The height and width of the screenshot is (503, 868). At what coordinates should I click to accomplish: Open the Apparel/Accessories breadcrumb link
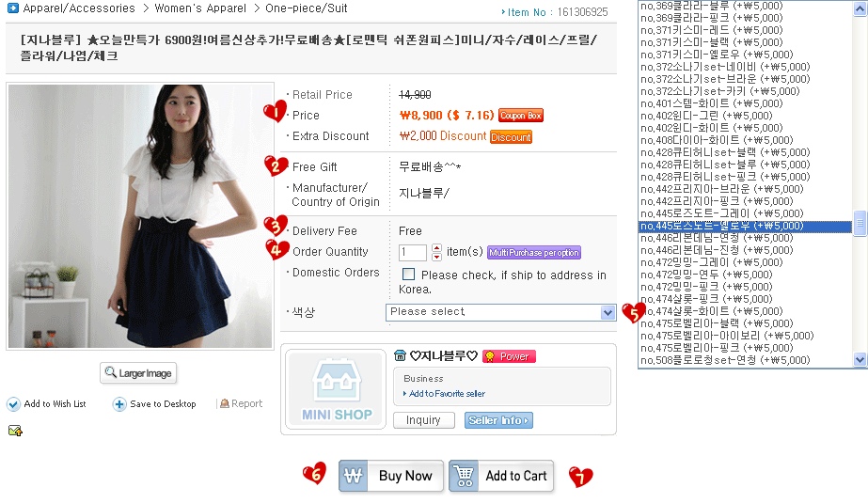pyautogui.click(x=79, y=8)
